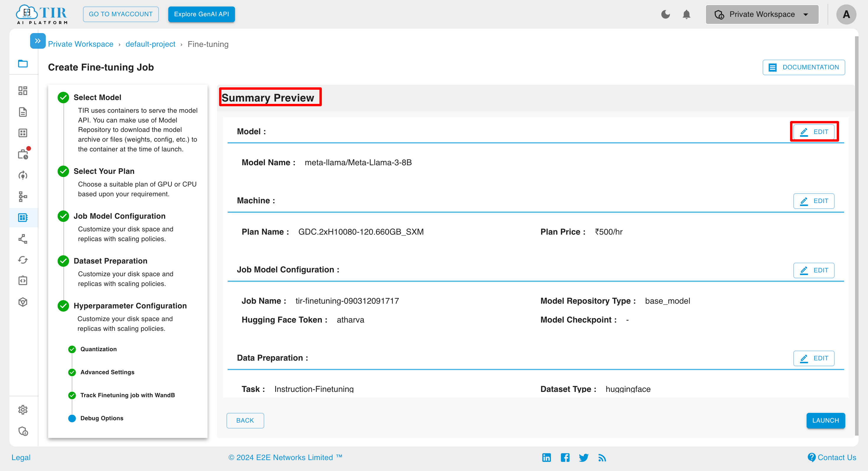This screenshot has width=868, height=471.
Task: Go to default-project breadcrumb
Action: tap(150, 44)
